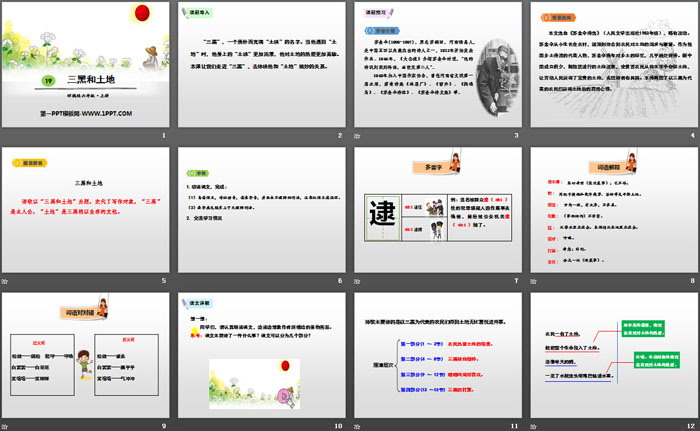The height and width of the screenshot is (431, 700).
Task: Select slide 5 thumbnail with red paragraph text
Action: pyautogui.click(x=86, y=210)
